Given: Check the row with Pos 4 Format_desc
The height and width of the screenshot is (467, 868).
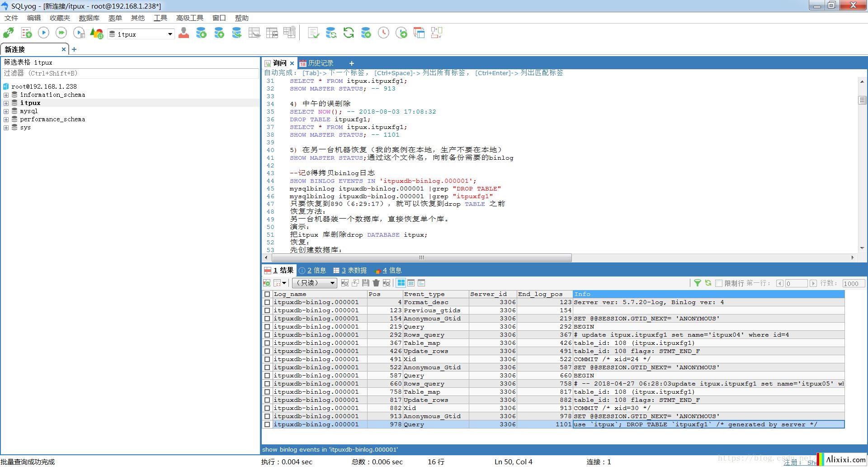Looking at the screenshot, I should point(267,302).
